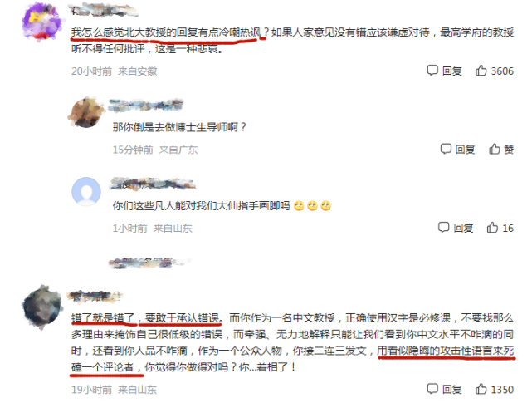The image size is (532, 403).
Task: Like the comment with 16 likes
Action: coord(492,228)
